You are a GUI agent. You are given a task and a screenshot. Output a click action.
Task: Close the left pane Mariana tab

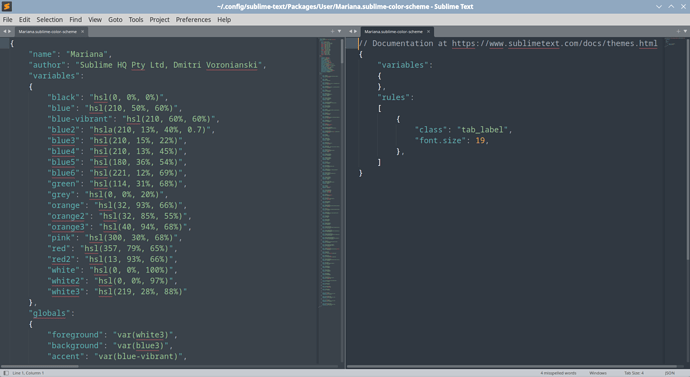pyautogui.click(x=82, y=31)
